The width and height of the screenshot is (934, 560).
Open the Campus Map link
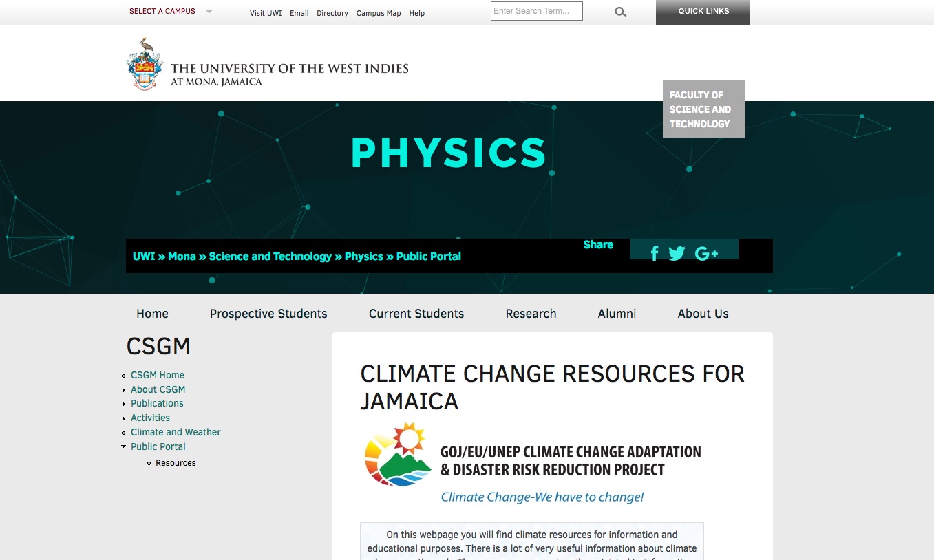tap(379, 13)
